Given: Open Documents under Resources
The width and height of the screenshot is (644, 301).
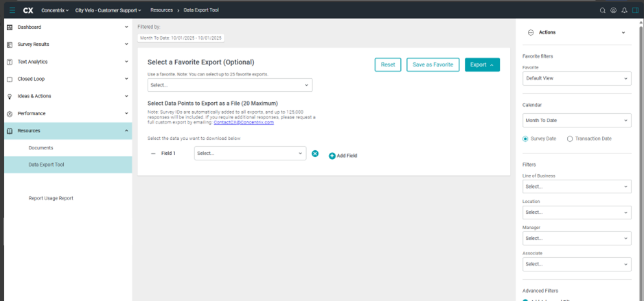Looking at the screenshot, I should (x=41, y=147).
